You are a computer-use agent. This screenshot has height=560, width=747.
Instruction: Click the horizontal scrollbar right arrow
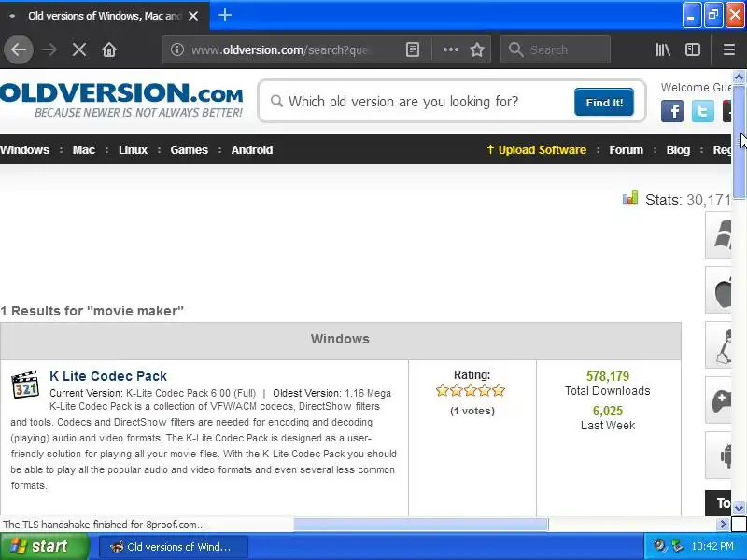[x=723, y=525]
